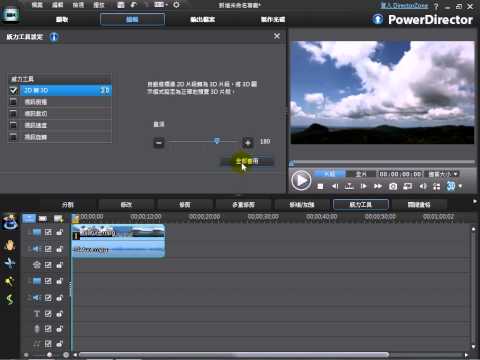Viewport: 480px width, 360px height.
Task: Click the Modify timeline function button
Action: coord(126,204)
